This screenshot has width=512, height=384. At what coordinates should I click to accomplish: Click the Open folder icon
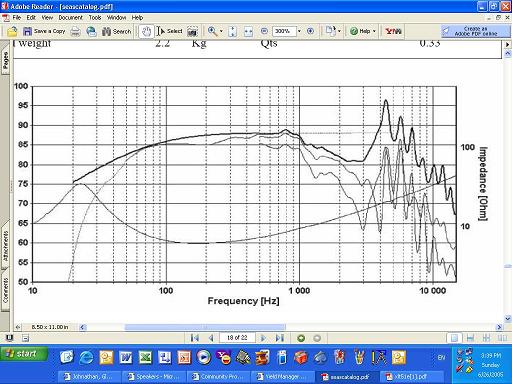12,31
